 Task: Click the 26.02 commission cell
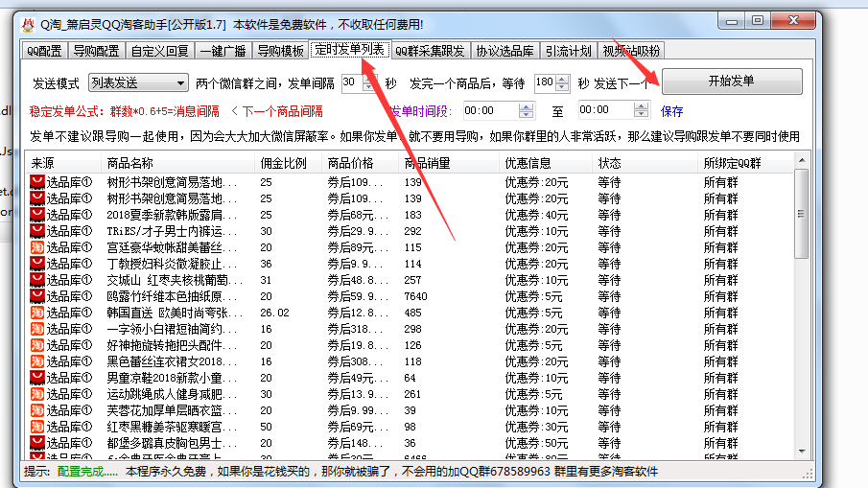[x=274, y=313]
